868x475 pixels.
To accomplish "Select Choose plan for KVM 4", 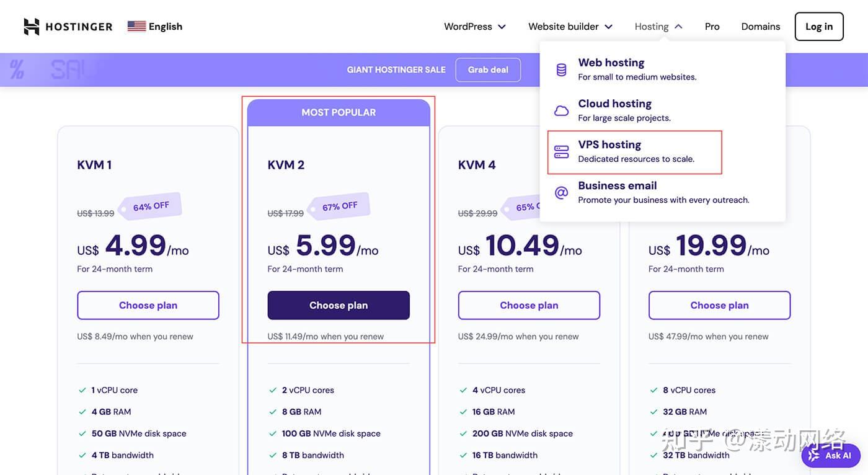I will click(x=529, y=304).
